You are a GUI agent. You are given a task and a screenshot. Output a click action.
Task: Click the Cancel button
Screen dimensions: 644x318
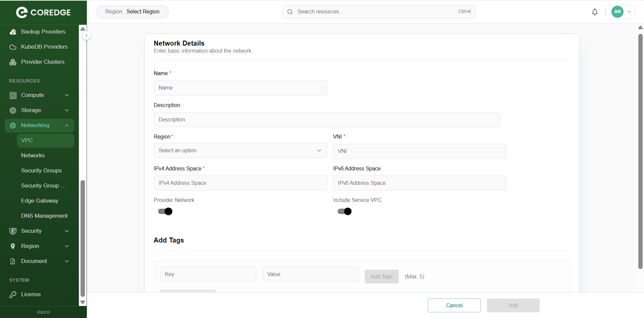click(x=454, y=305)
